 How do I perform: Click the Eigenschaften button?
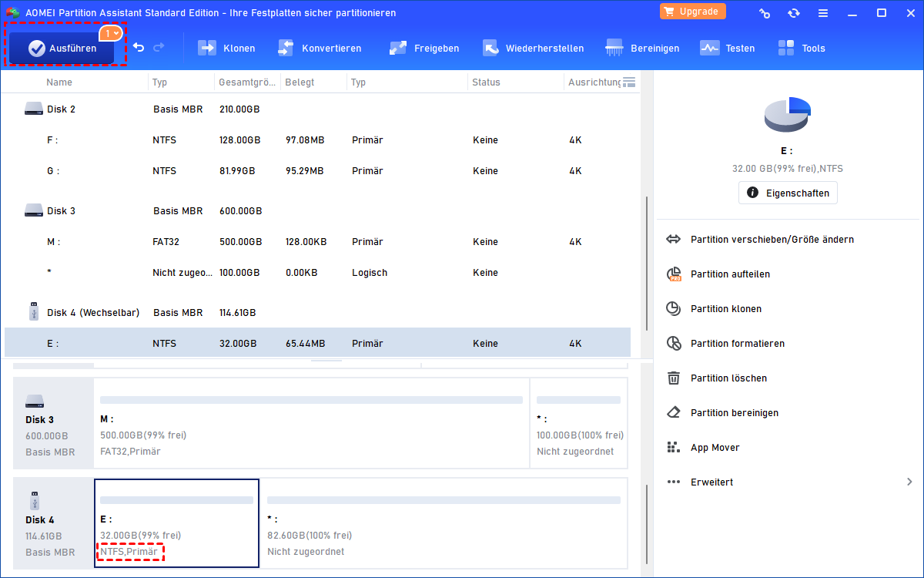[x=788, y=193]
